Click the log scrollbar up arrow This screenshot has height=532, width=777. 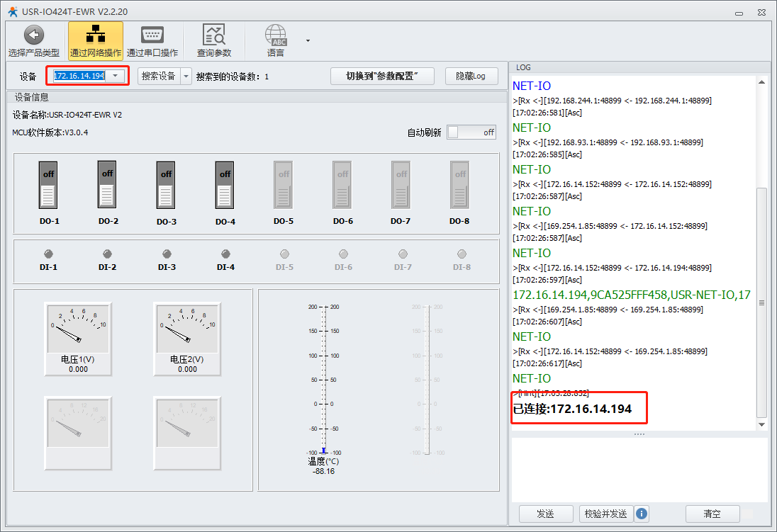761,82
